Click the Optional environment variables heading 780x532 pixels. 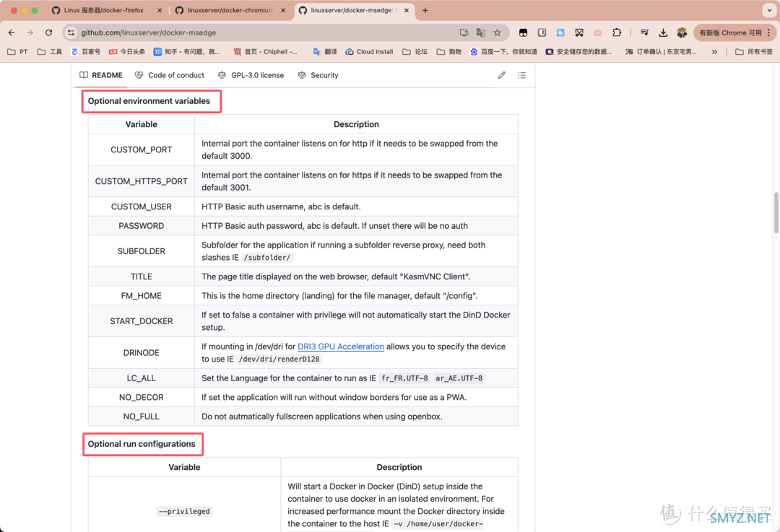pyautogui.click(x=149, y=101)
